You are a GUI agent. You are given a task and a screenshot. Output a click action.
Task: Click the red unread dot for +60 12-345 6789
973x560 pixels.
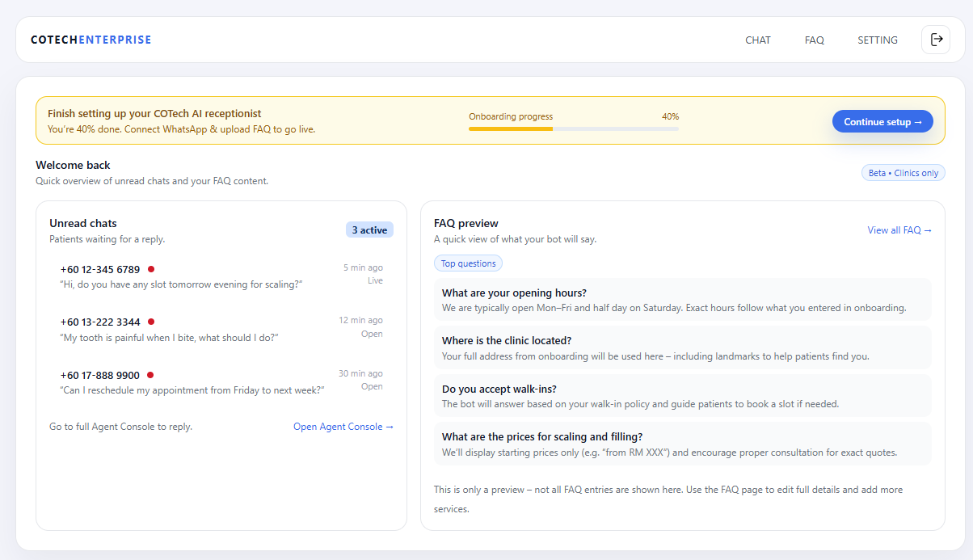(151, 269)
